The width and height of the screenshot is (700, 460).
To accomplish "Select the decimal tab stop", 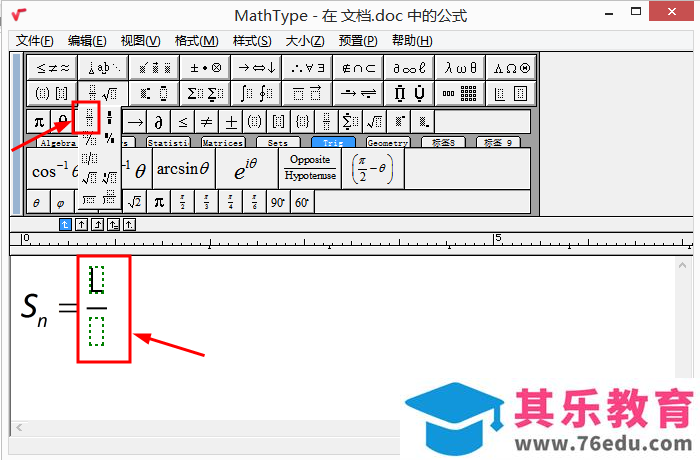I will [x=129, y=224].
